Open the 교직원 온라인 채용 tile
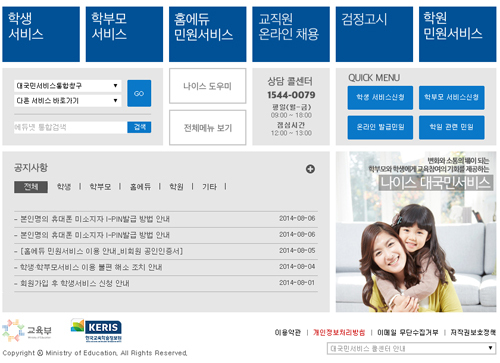Viewport: 500px width, 363px height. 291,34
